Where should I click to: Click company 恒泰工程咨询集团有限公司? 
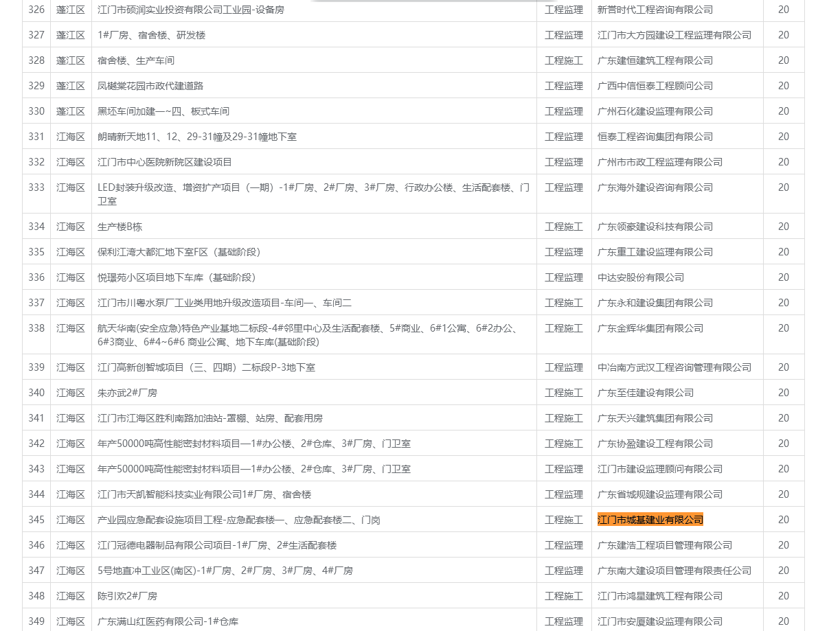655,137
